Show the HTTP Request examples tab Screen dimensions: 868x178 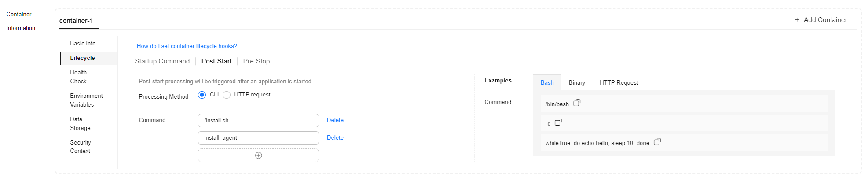click(x=619, y=82)
